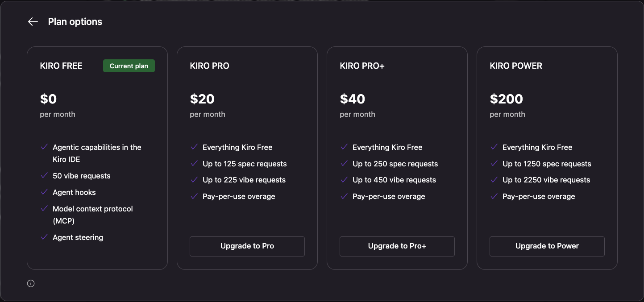This screenshot has height=302, width=644.
Task: Click the back arrow next to Plan options
Action: pyautogui.click(x=33, y=21)
